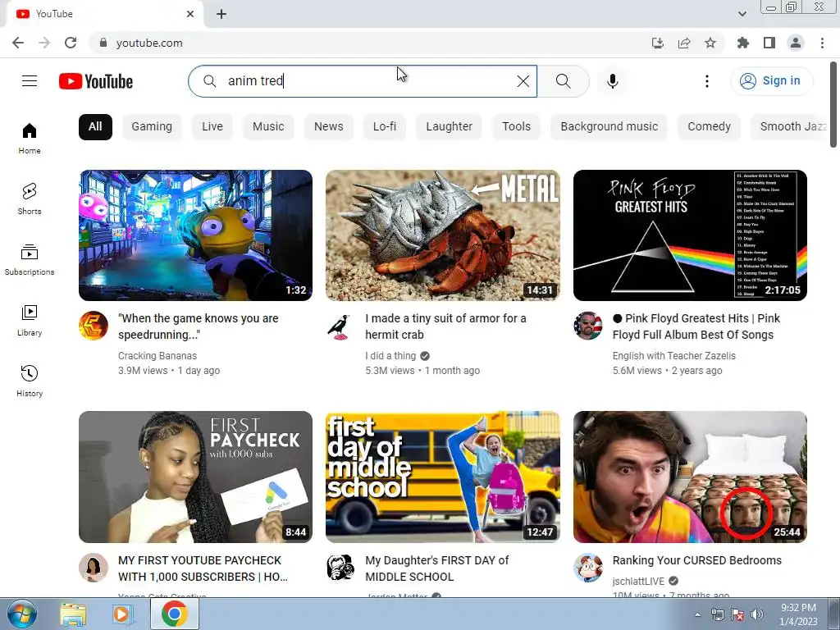Open Windows Explorer from taskbar
The height and width of the screenshot is (630, 840).
pos(73,614)
